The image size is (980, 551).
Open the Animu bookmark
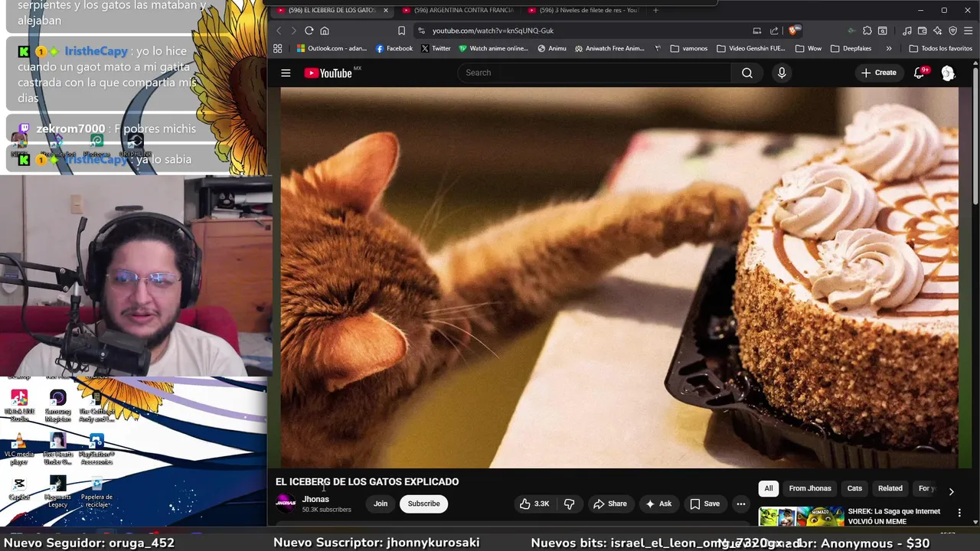pyautogui.click(x=552, y=48)
